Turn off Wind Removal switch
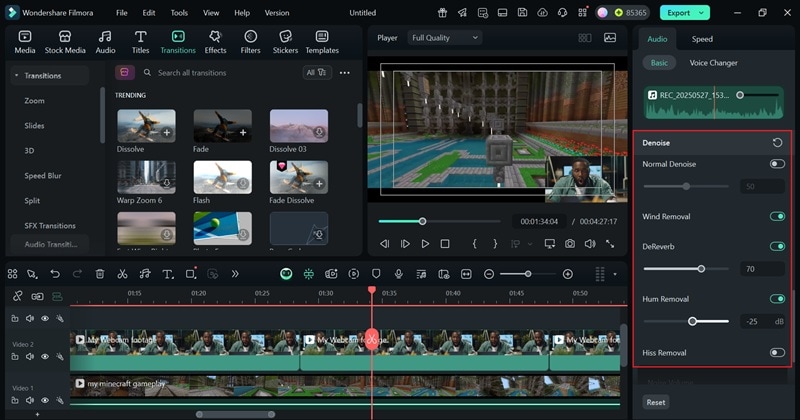This screenshot has width=800, height=420. [x=777, y=216]
